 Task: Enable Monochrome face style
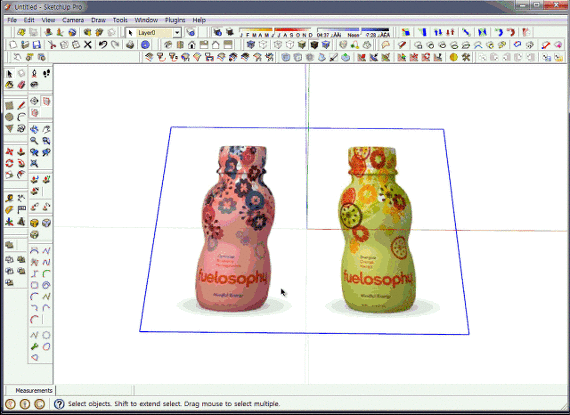[326, 45]
